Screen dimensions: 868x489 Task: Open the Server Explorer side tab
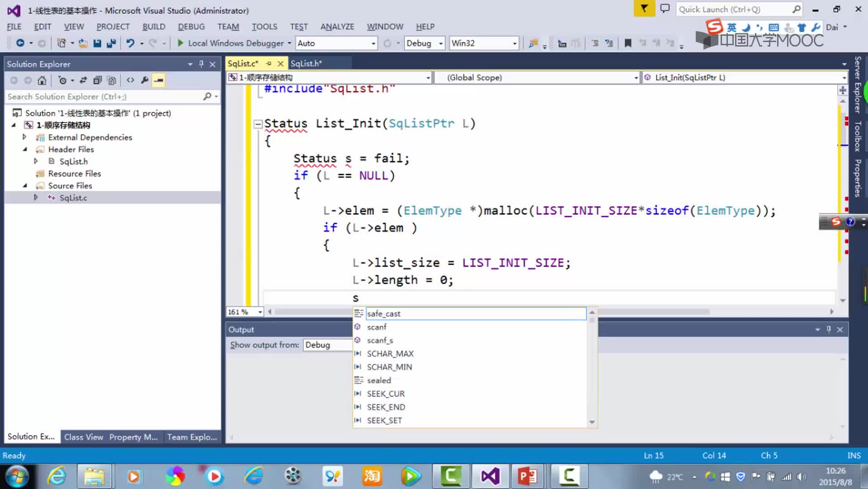[x=857, y=85]
